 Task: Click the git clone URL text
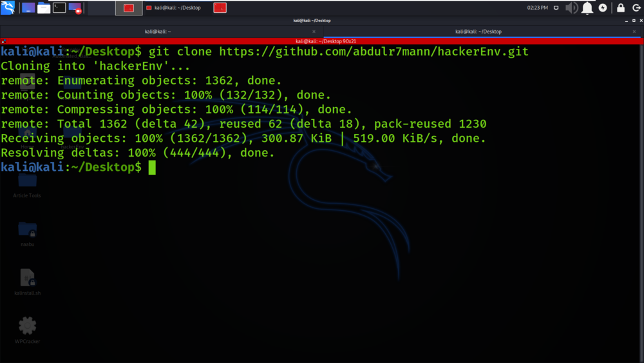pyautogui.click(x=374, y=52)
